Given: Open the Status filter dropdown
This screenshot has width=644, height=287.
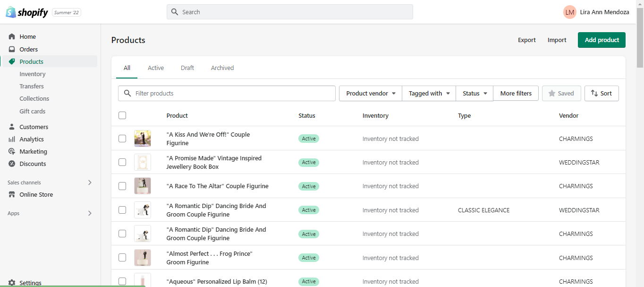Looking at the screenshot, I should [x=475, y=93].
